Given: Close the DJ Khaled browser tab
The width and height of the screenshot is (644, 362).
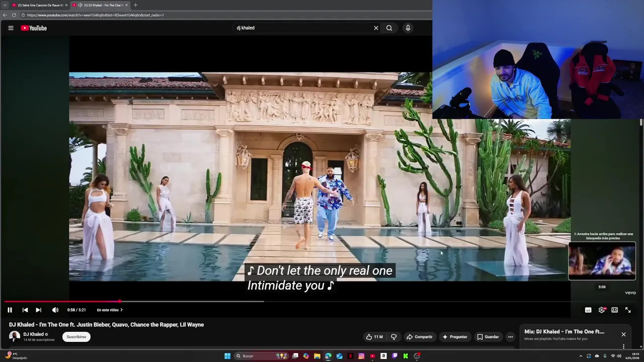Looking at the screenshot, I should point(126,5).
